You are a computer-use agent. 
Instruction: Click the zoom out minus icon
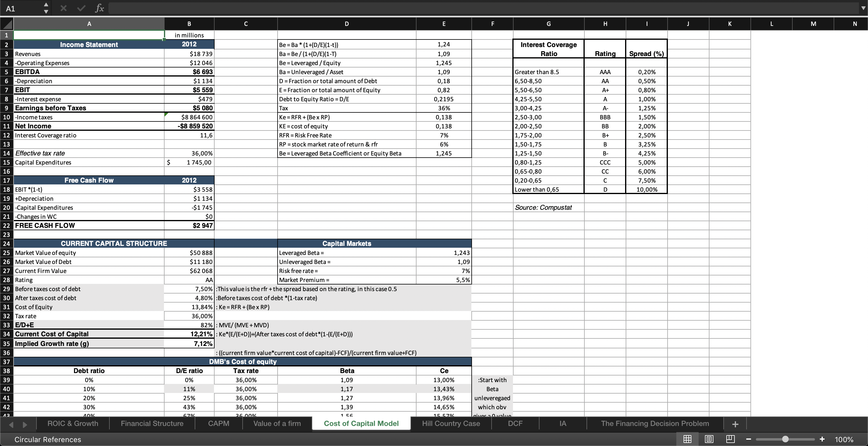click(748, 439)
